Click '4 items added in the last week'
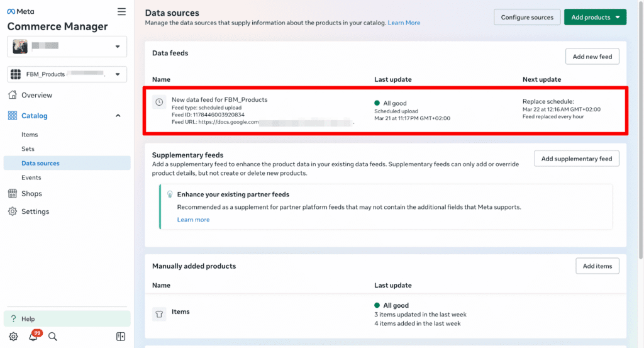 (418, 323)
